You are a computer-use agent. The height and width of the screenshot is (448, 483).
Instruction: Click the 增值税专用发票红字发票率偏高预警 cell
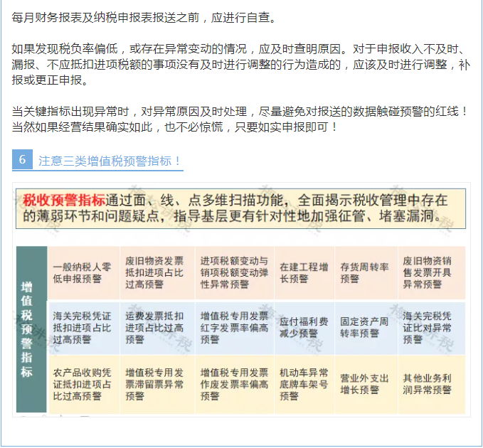pos(234,327)
